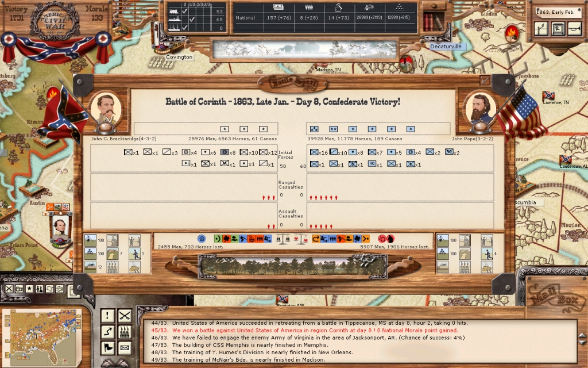Click the winding path message filter icon
Viewport: 588px width, 368px height.
pyautogui.click(x=107, y=332)
